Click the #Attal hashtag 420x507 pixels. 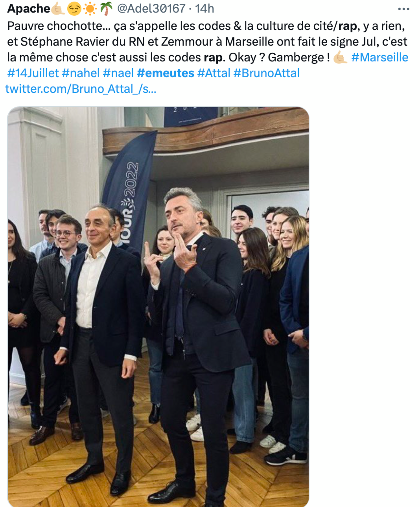coord(213,73)
